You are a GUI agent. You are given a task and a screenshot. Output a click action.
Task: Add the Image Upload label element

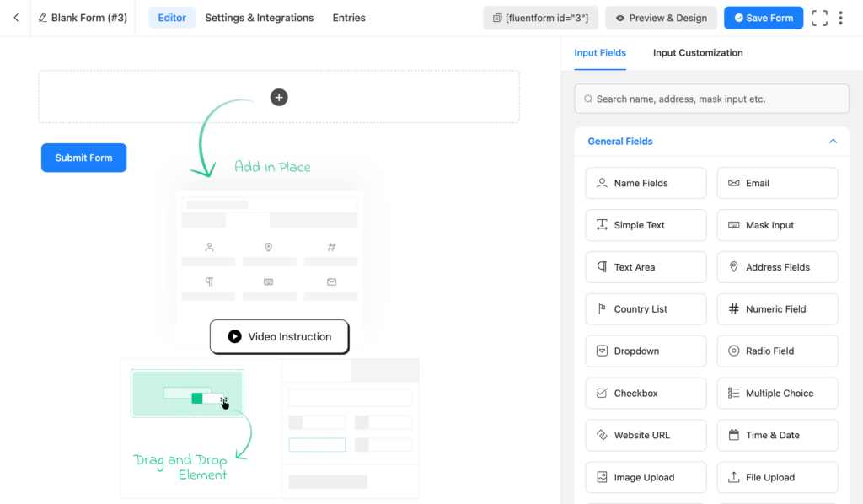tap(645, 477)
